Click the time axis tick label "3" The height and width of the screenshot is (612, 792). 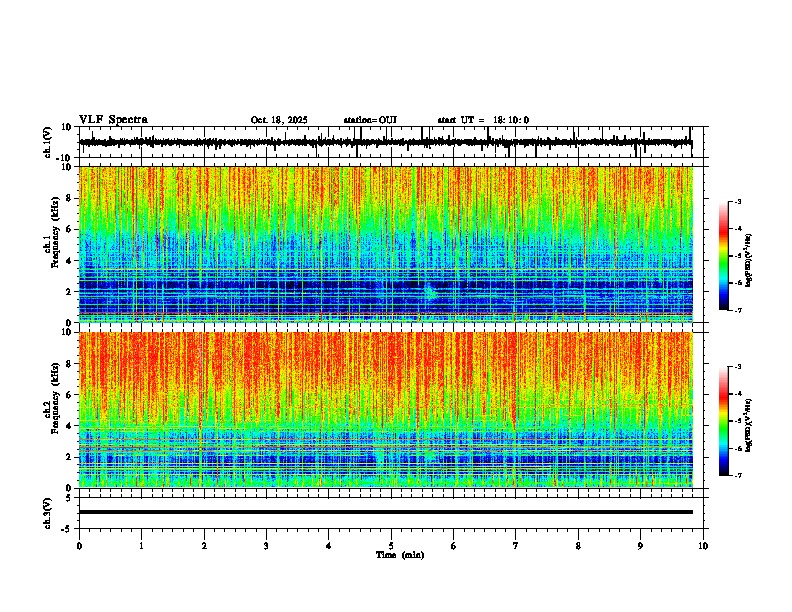pos(266,546)
